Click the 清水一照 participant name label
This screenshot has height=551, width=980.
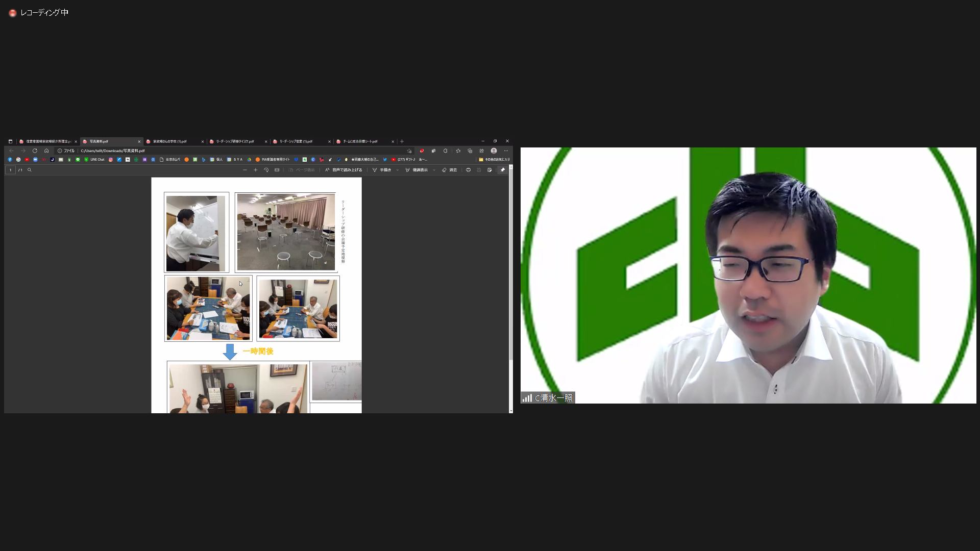tap(553, 398)
